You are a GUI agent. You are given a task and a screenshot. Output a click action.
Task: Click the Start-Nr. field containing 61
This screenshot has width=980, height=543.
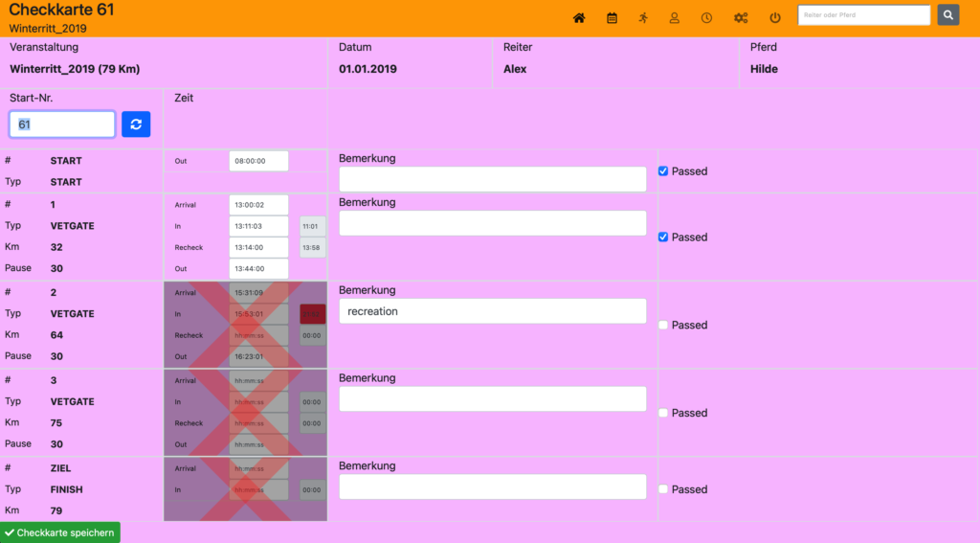pos(62,124)
